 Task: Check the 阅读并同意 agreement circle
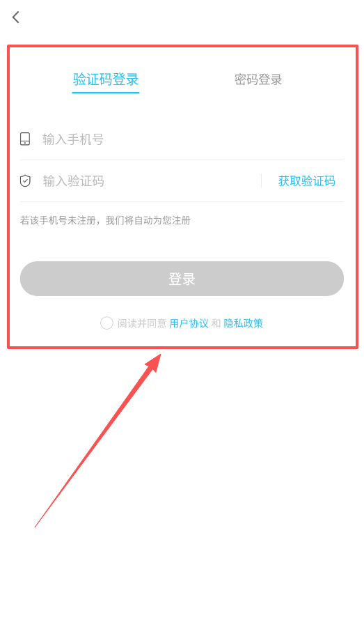pos(106,323)
